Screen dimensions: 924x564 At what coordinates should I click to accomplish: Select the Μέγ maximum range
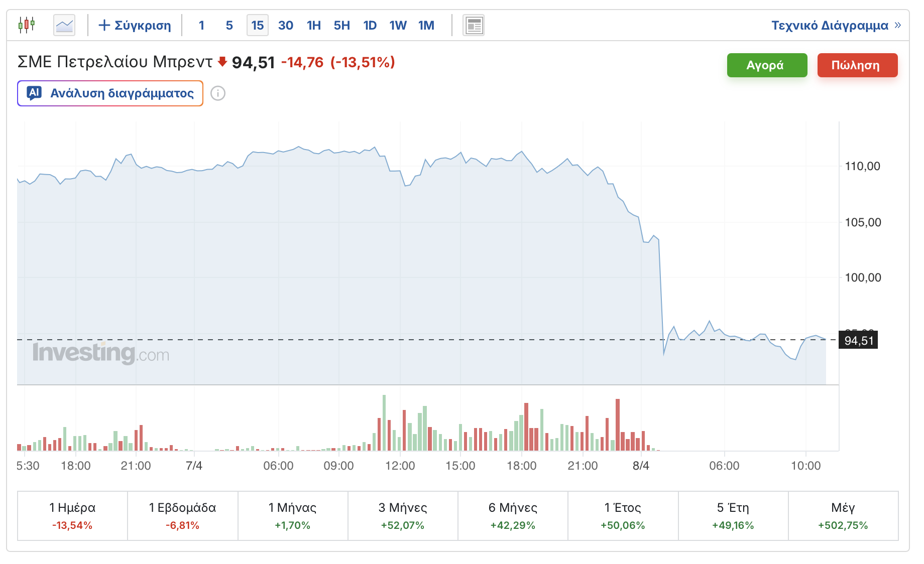tap(843, 516)
